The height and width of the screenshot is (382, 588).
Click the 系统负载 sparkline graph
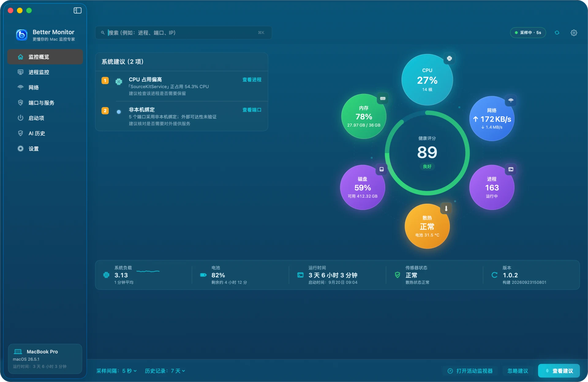148,271
